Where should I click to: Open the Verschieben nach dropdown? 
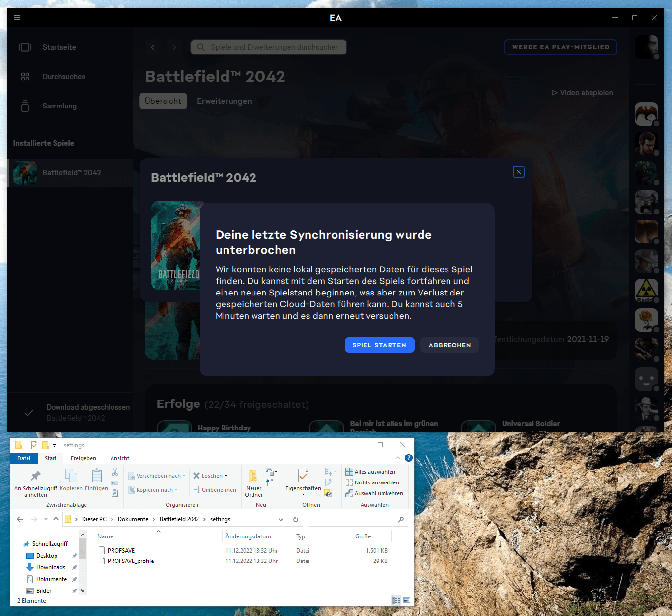(x=157, y=476)
